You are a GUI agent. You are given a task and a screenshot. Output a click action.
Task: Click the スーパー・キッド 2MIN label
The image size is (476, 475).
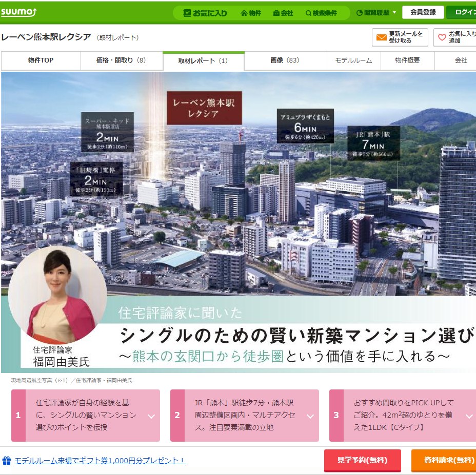[x=107, y=132]
